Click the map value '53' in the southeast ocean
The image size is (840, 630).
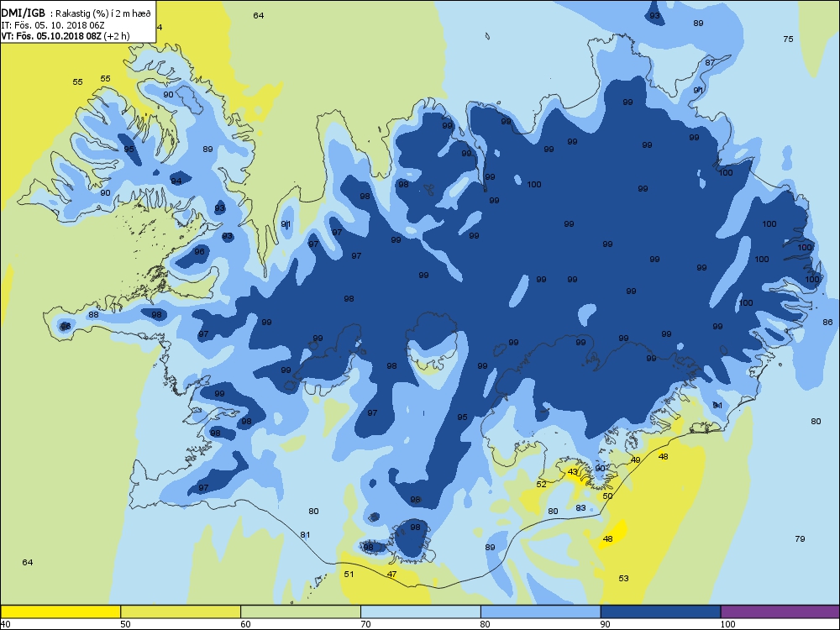(623, 579)
